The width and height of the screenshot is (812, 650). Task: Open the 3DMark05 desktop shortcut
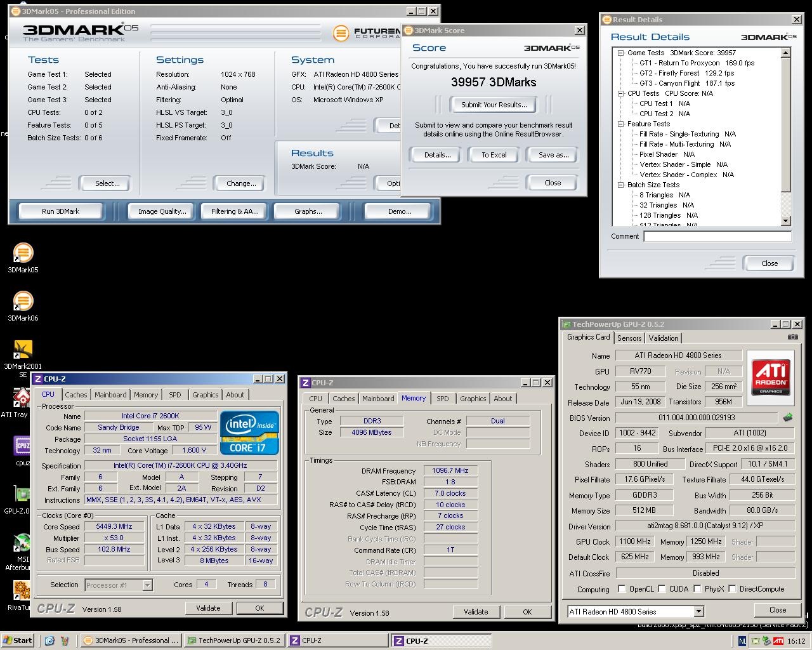[23, 253]
